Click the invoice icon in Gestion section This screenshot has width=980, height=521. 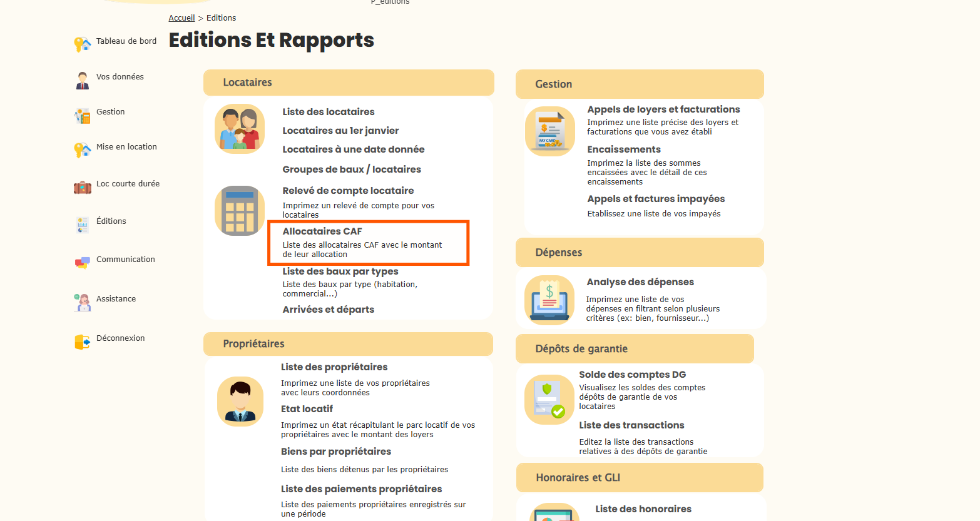[x=550, y=131]
